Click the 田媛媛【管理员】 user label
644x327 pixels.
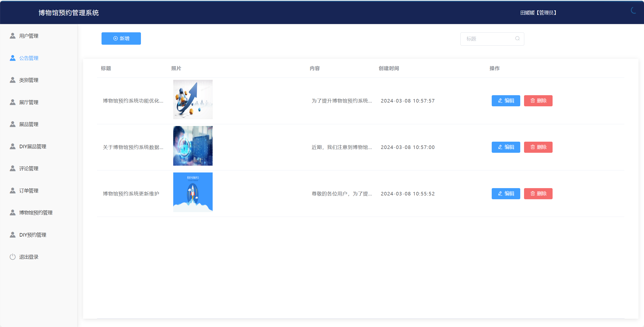[x=538, y=13]
